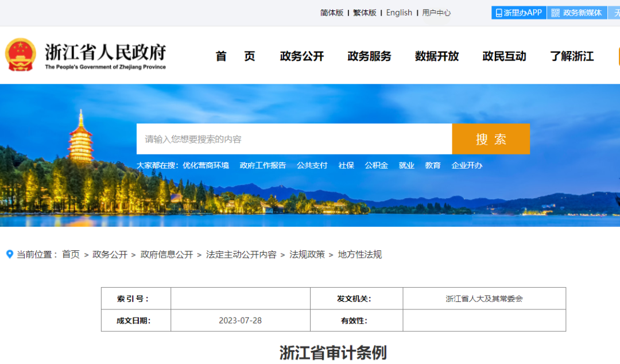
Task: Open 政府信息公开 breadcrumb link
Action: pos(166,254)
